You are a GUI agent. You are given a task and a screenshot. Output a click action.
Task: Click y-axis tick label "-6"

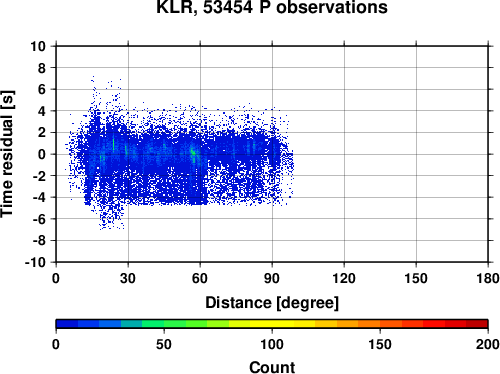click(x=39, y=219)
